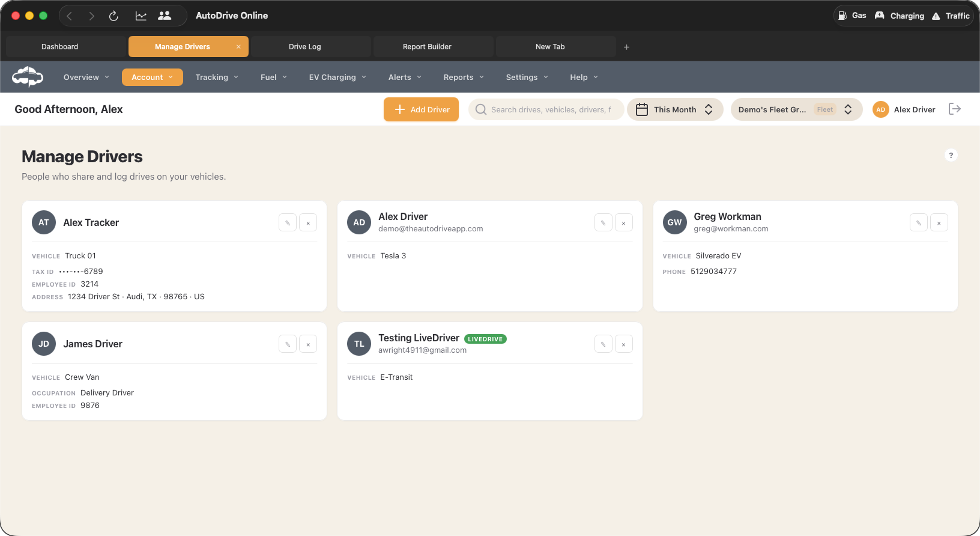Click the edit pencil on Alex Tracker card
Screen dimensions: 980x536
click(288, 223)
